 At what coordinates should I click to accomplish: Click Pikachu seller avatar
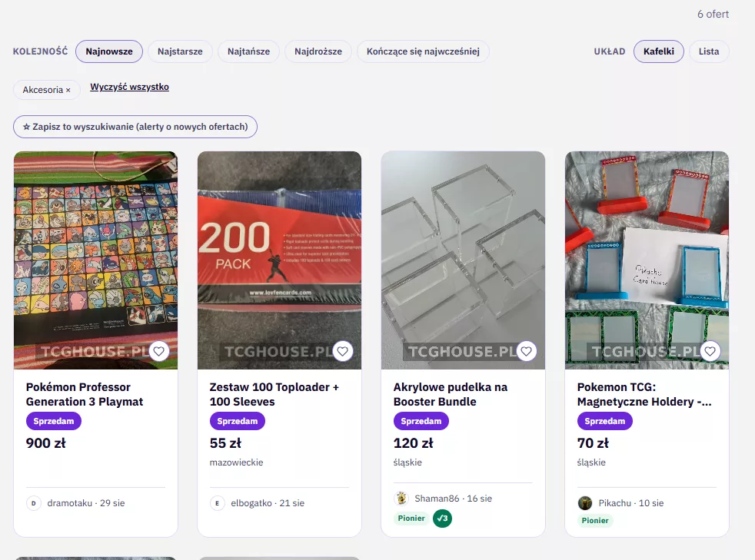(x=585, y=503)
